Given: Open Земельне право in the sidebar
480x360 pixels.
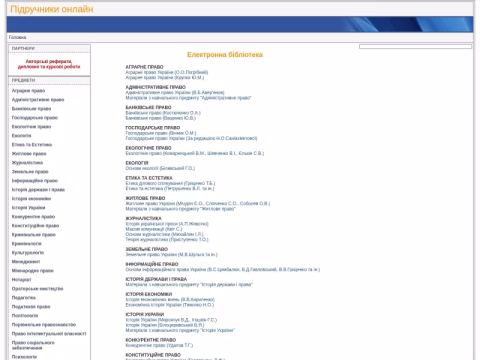Looking at the screenshot, I should [30, 172].
